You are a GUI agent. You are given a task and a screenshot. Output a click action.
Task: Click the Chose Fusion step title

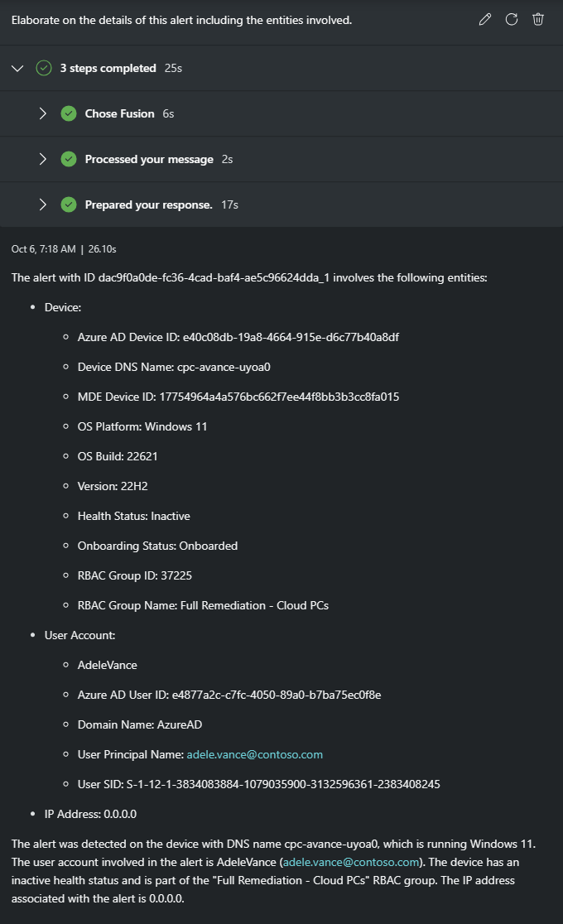coord(119,113)
